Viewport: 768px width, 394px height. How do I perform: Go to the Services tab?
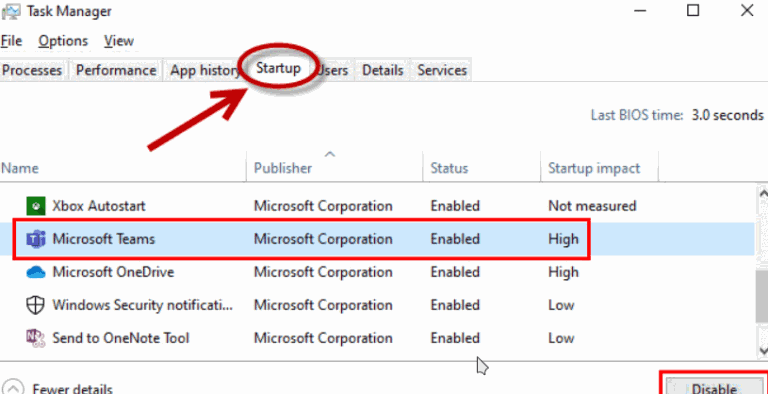442,70
